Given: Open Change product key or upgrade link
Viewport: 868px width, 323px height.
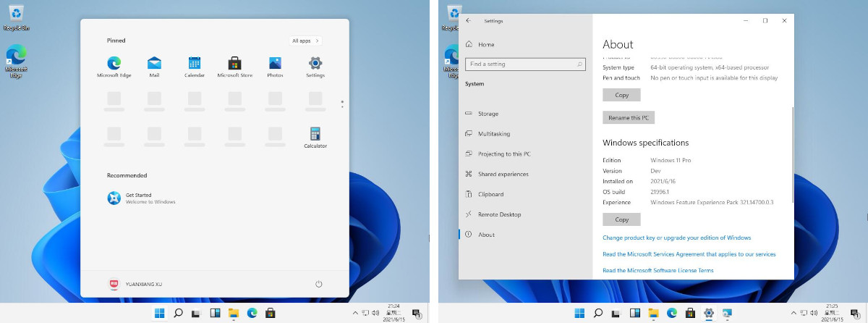Looking at the screenshot, I should tap(676, 238).
